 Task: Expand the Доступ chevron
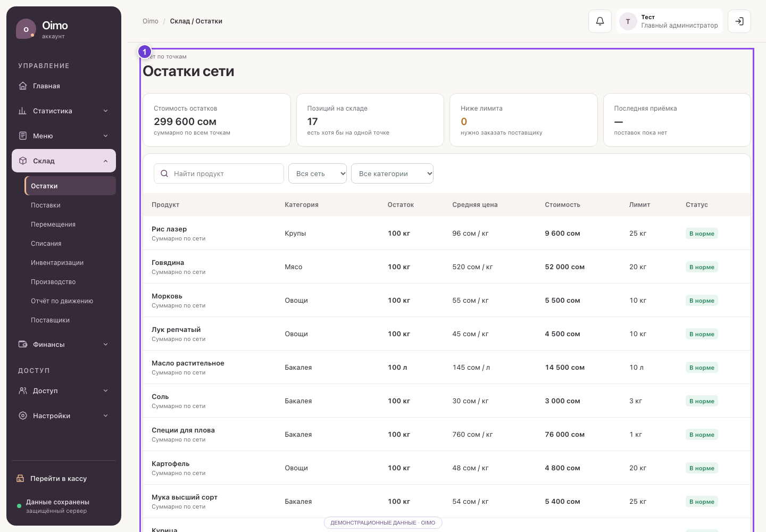[105, 390]
